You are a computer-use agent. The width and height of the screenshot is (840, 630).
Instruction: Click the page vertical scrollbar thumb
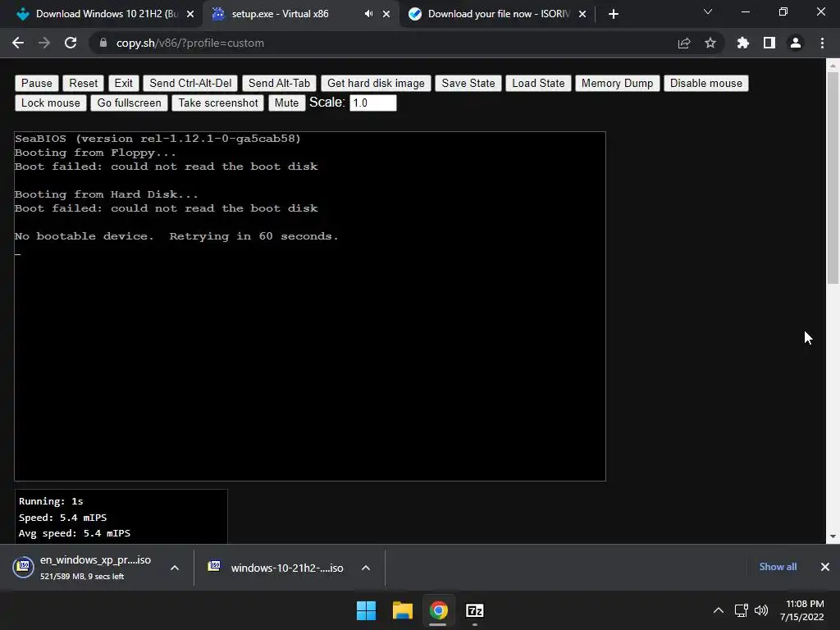pos(833,177)
